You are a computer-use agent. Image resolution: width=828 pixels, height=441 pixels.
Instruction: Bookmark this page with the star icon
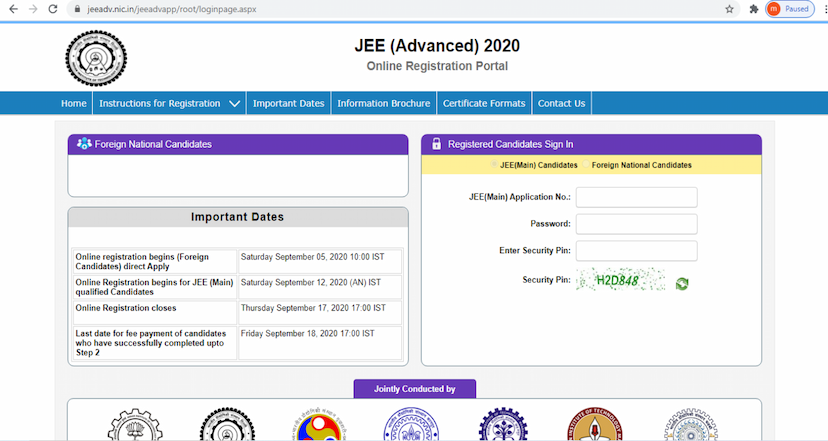click(x=729, y=9)
